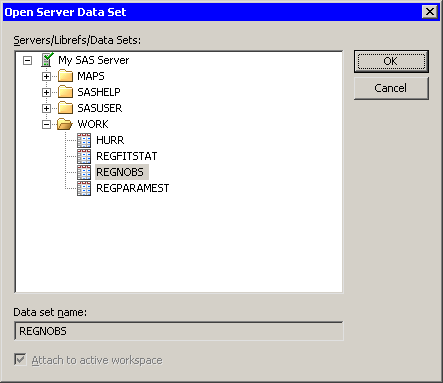Select the REGPARAMEST data set name
Screen dimensions: 443x383
click(132, 188)
